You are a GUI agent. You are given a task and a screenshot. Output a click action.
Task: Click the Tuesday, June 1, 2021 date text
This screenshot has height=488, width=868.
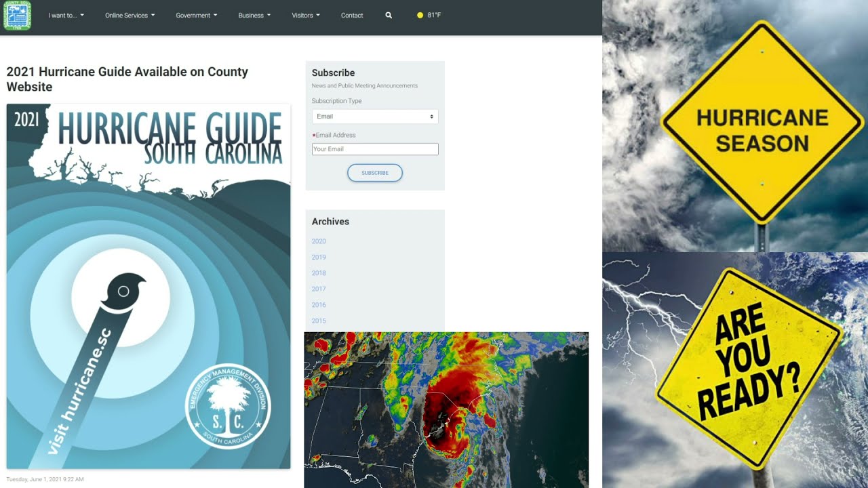pos(45,479)
